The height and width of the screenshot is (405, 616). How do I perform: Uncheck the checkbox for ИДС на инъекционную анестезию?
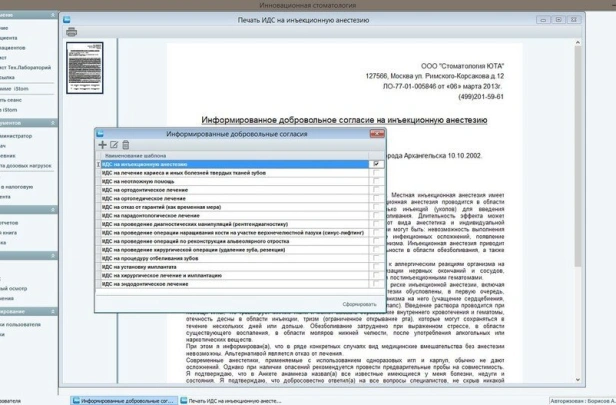click(x=376, y=164)
